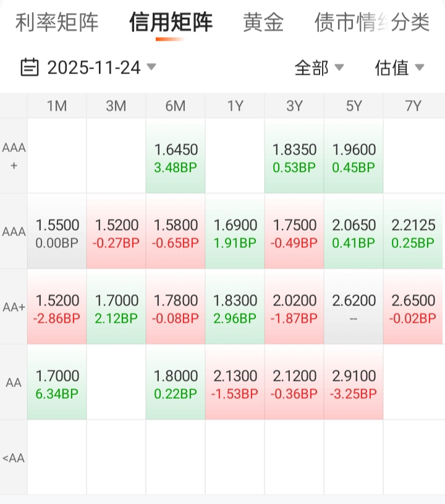The width and height of the screenshot is (445, 504).
Task: Select the <AA row label
Action: point(14,458)
